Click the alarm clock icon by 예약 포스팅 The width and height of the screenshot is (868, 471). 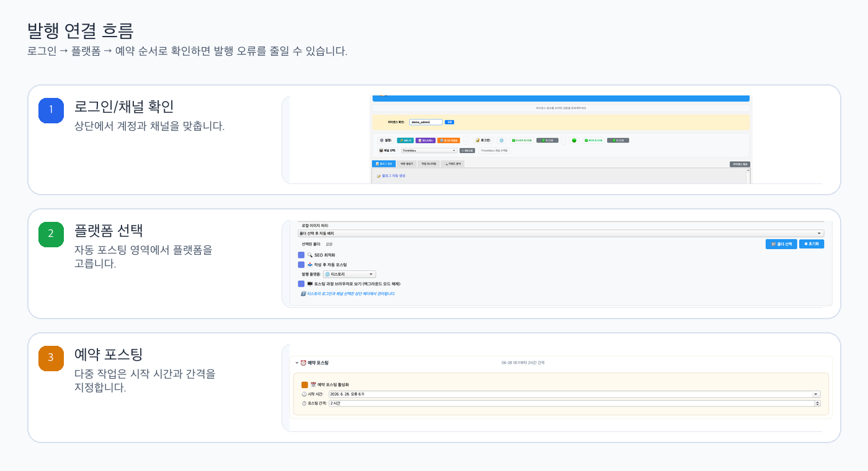(x=303, y=363)
